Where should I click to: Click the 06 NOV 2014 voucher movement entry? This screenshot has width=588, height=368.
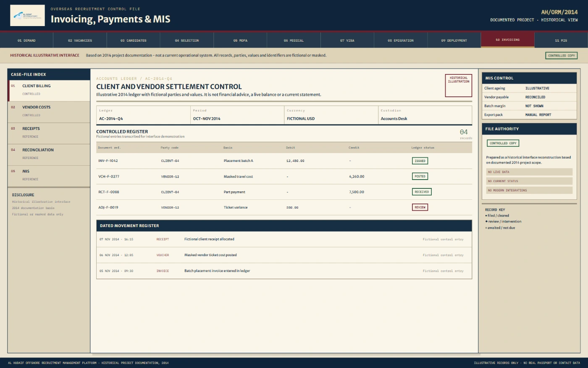point(284,255)
